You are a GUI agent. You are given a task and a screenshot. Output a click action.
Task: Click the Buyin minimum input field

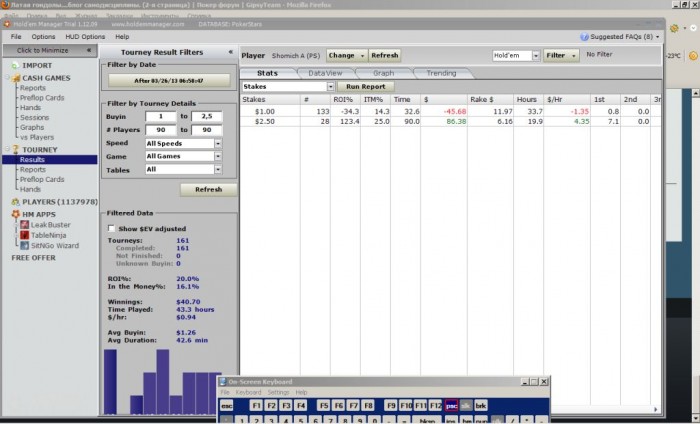coord(161,116)
